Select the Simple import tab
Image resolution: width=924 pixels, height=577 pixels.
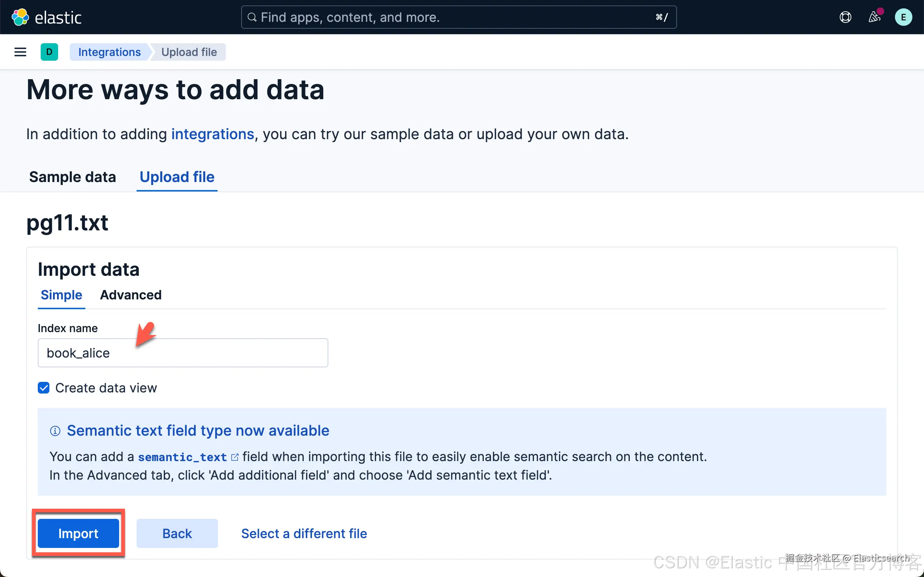pos(61,295)
